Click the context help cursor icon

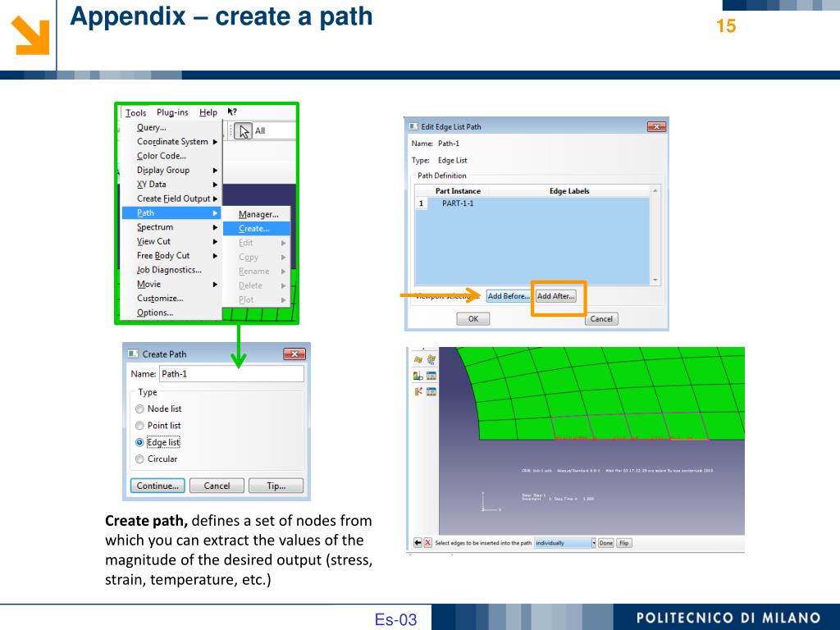coord(232,112)
